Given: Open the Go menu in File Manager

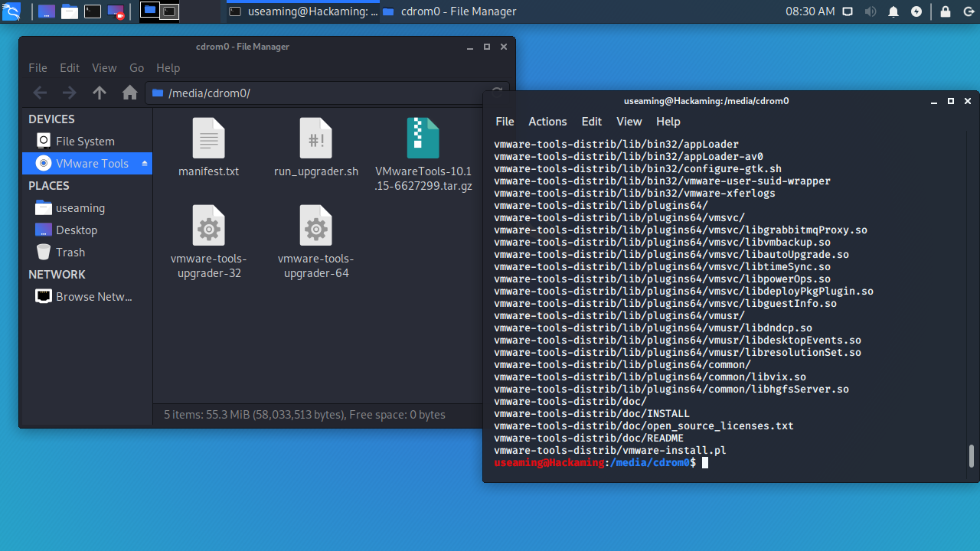Looking at the screenshot, I should [136, 67].
